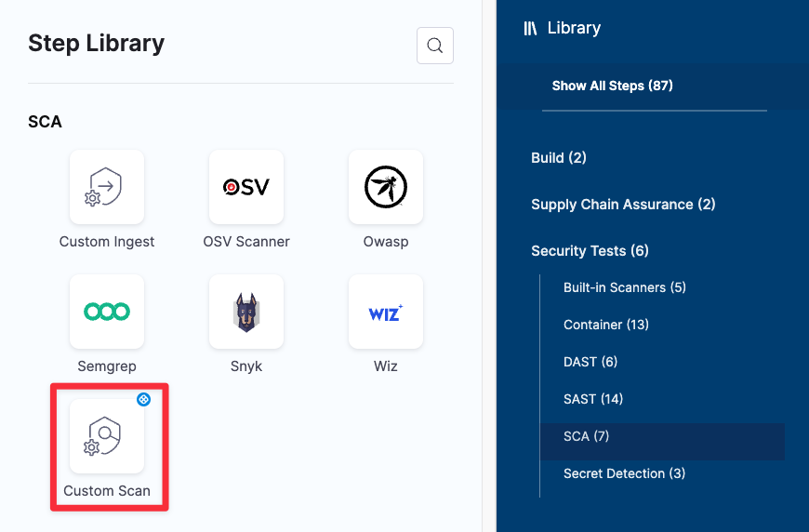This screenshot has height=532, width=809.
Task: Click the Library books icon
Action: pyautogui.click(x=531, y=28)
